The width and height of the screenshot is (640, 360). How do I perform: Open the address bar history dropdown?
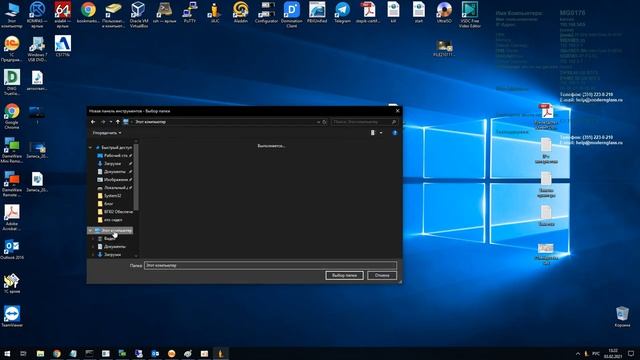coord(318,122)
